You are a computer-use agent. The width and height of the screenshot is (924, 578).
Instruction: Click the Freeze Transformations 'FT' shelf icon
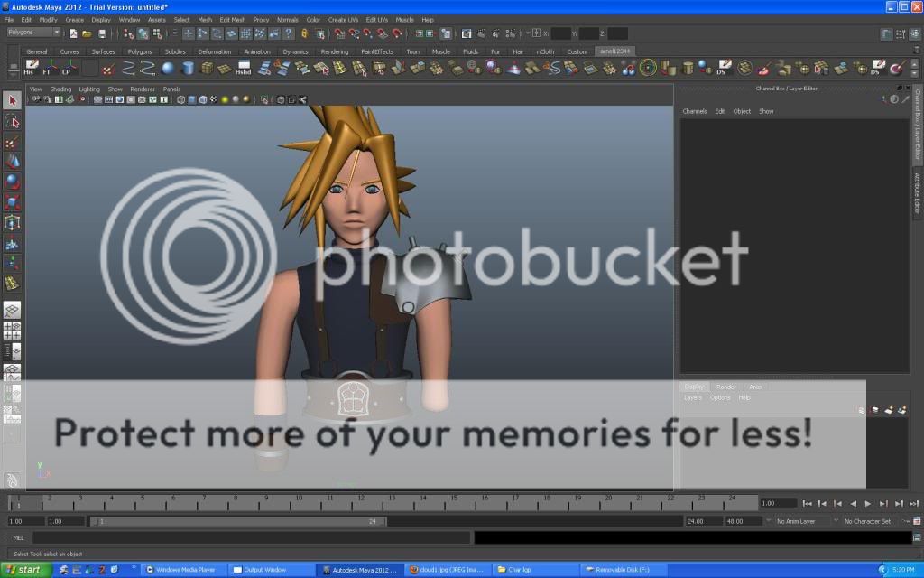click(51, 67)
